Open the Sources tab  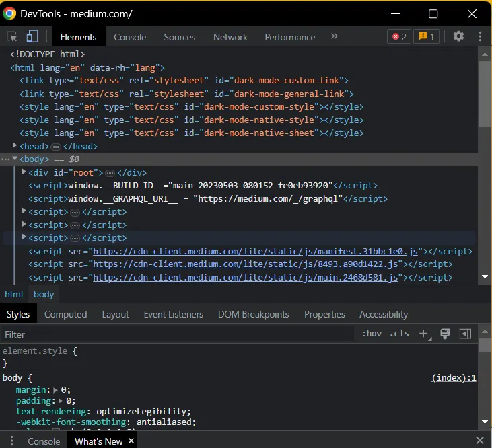180,37
